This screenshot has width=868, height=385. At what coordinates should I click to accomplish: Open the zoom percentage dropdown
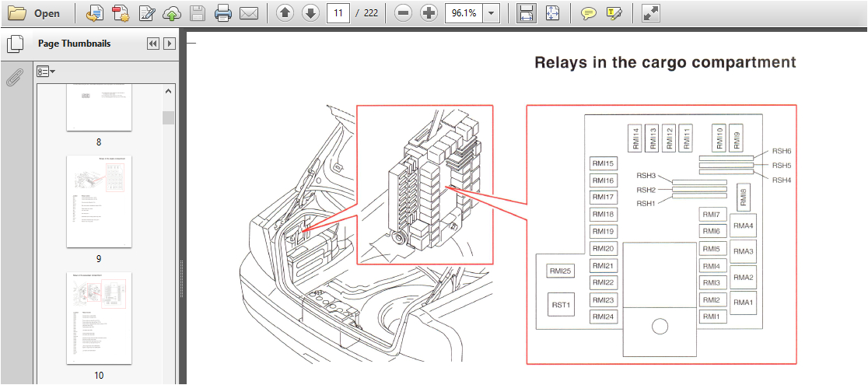tap(492, 13)
